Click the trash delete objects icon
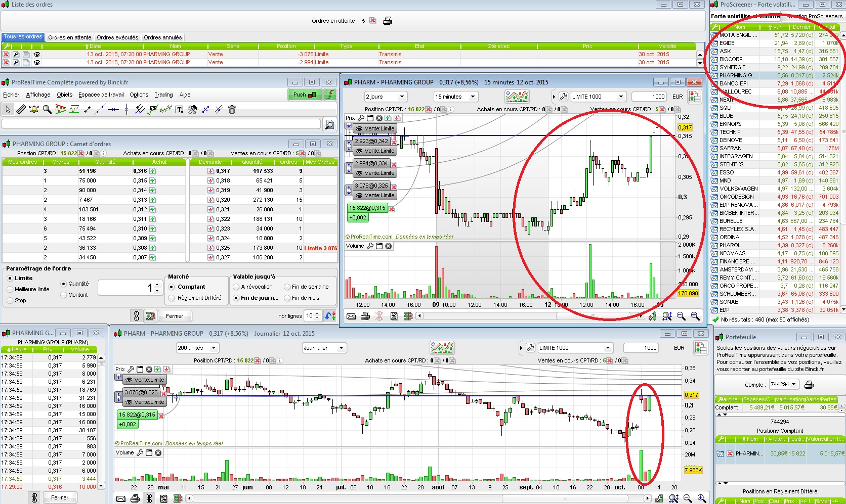846x504 pixels. (x=232, y=109)
